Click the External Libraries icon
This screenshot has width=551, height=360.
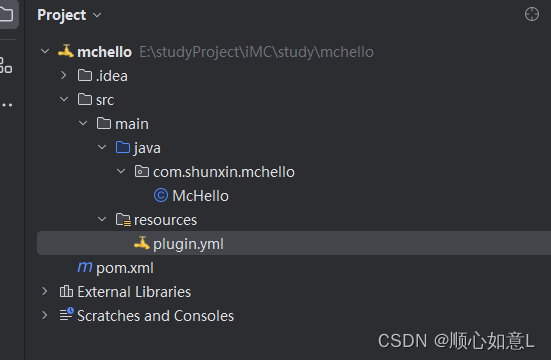pos(66,291)
